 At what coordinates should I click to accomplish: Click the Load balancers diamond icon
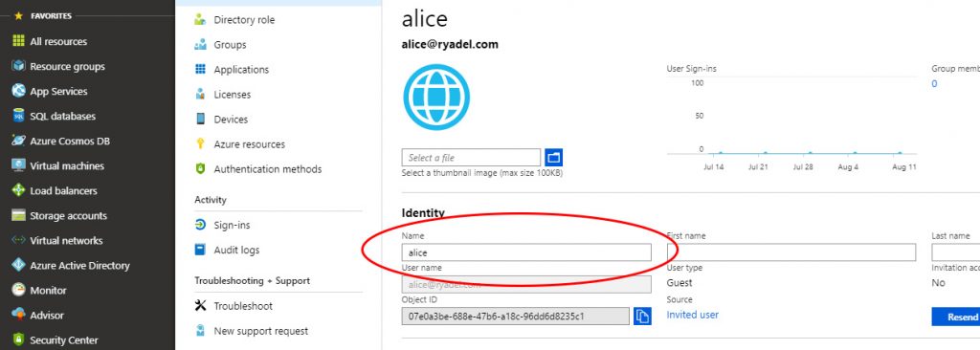click(x=19, y=190)
